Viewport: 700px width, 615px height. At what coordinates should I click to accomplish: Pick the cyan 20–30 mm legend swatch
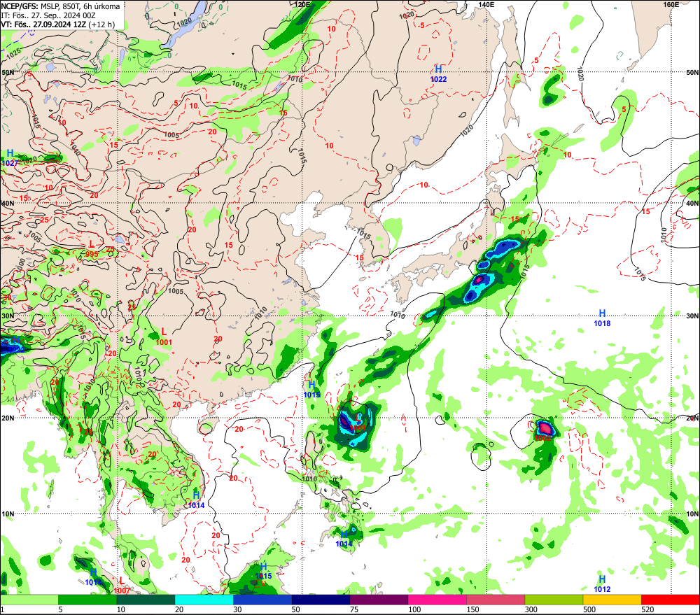point(204,600)
